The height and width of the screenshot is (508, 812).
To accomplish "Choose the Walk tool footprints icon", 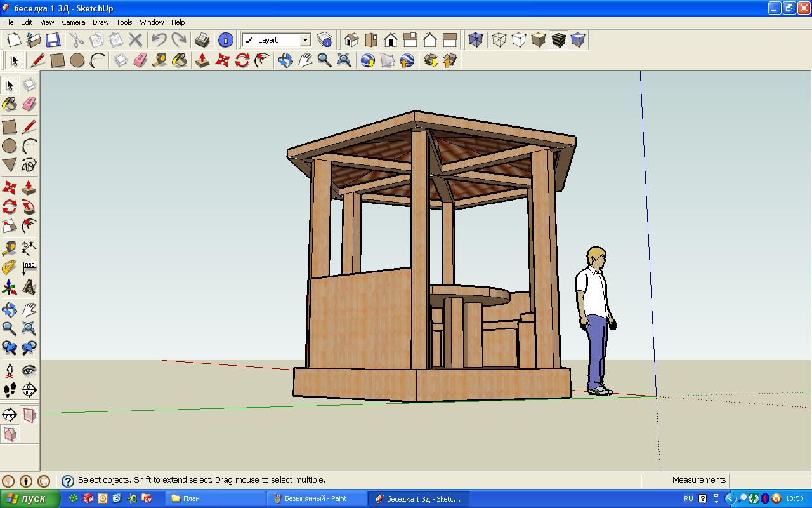I will pos(10,389).
